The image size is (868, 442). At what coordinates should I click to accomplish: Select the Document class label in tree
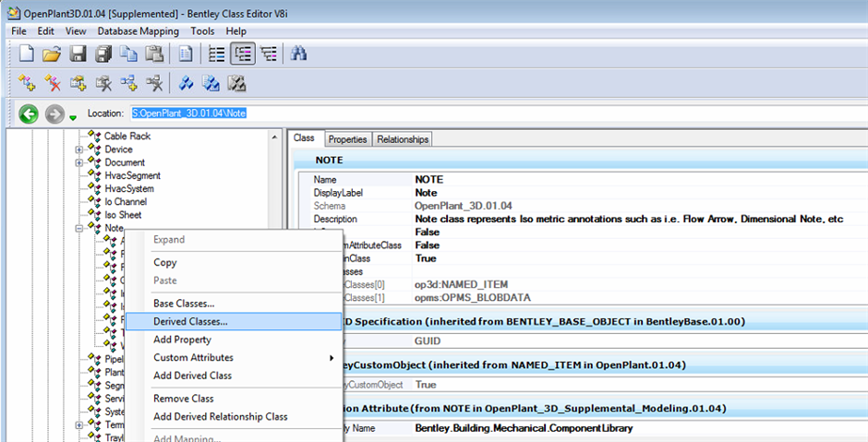pyautogui.click(x=125, y=162)
